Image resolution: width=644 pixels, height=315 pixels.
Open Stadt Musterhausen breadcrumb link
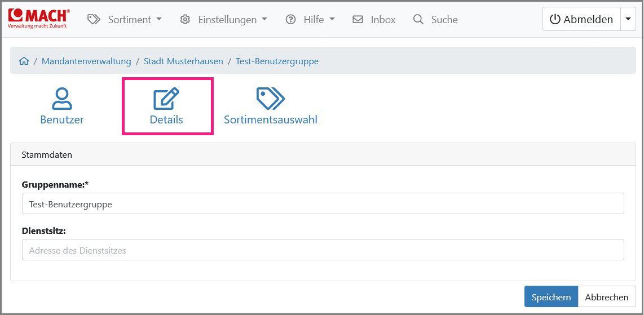(183, 61)
